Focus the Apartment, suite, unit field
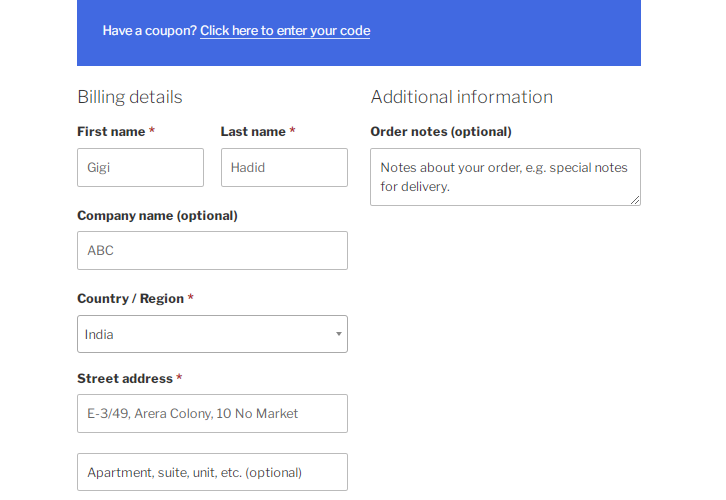726x500 pixels. (x=212, y=472)
